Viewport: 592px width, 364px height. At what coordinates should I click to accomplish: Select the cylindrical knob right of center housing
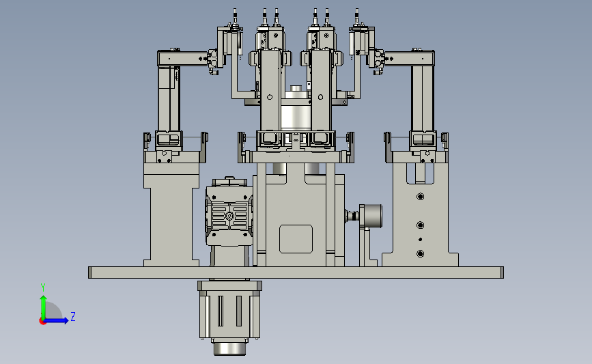tap(373, 216)
